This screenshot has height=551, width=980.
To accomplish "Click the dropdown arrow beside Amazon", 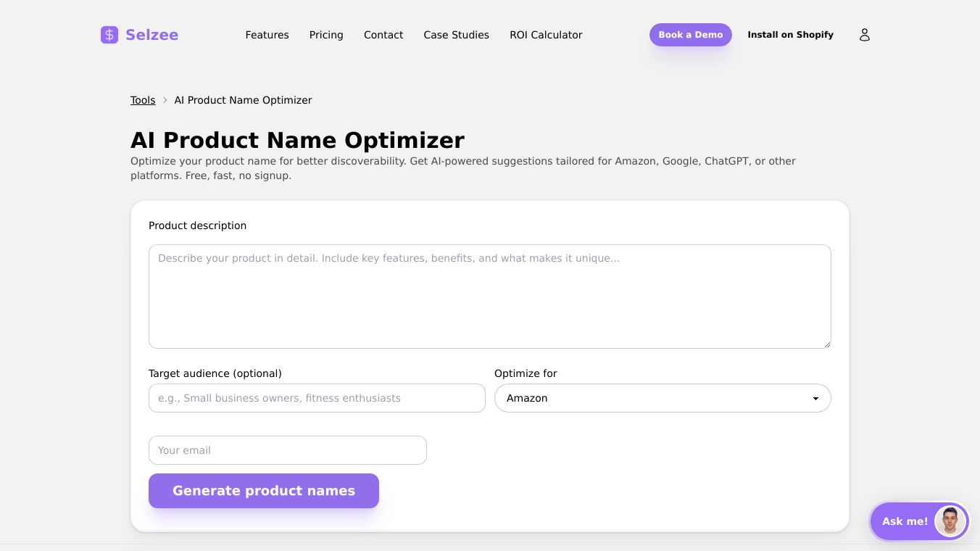I will pos(815,399).
